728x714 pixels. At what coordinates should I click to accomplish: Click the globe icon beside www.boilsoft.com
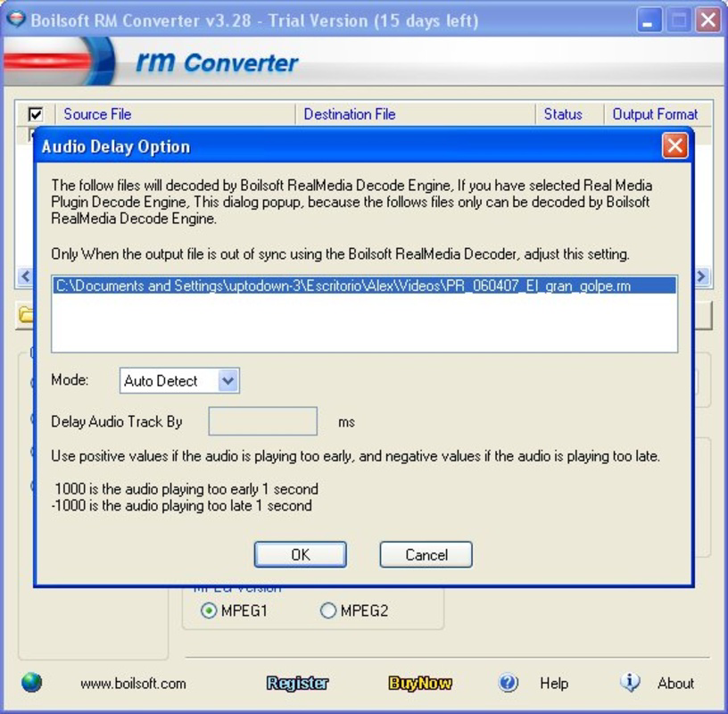pyautogui.click(x=31, y=683)
